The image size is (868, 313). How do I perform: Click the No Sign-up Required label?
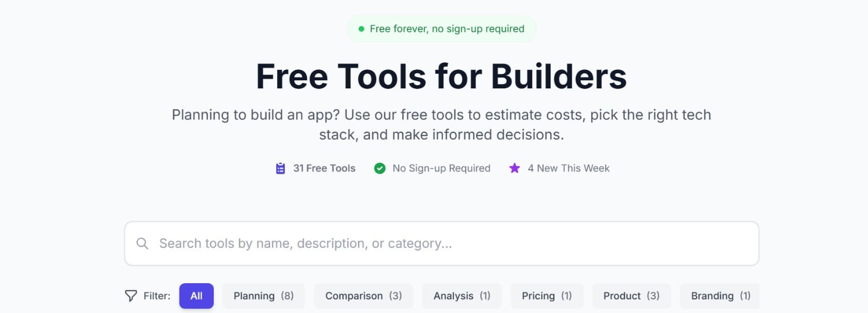click(442, 168)
